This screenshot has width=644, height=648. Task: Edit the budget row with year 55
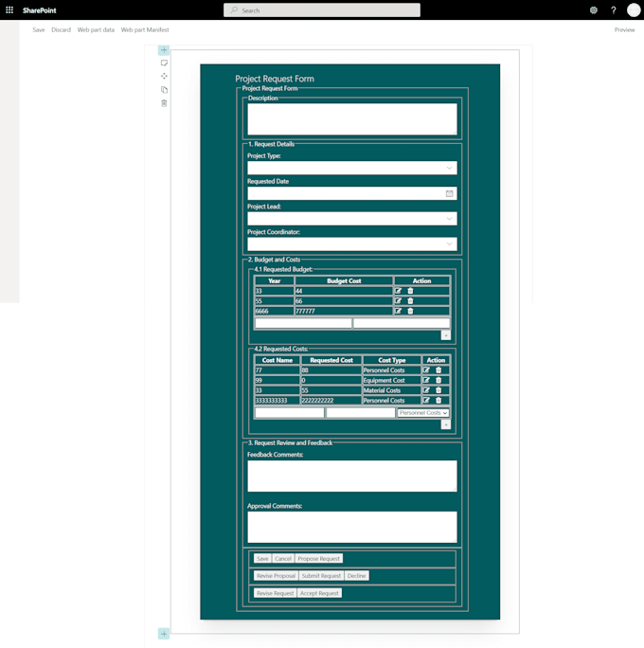tap(398, 301)
